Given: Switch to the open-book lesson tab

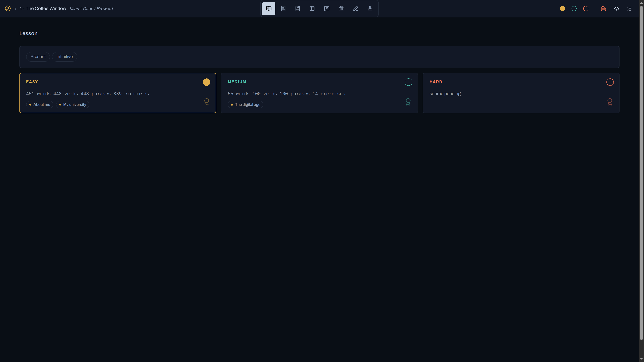Looking at the screenshot, I should tap(269, 9).
